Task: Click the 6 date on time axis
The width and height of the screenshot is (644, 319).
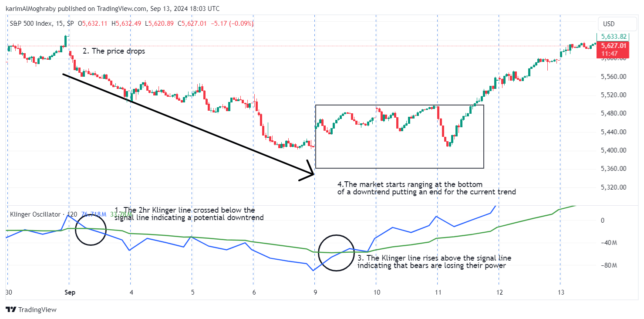Action: point(253,292)
